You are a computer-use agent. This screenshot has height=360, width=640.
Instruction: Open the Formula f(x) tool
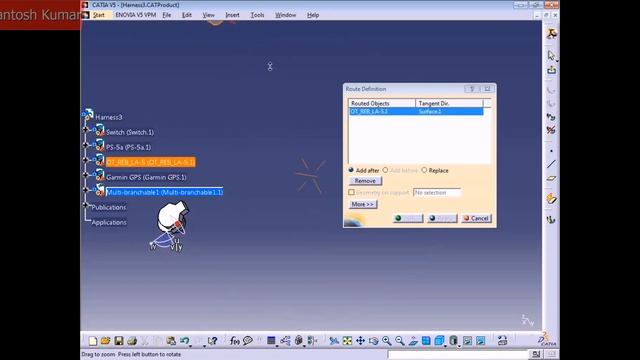pos(234,341)
